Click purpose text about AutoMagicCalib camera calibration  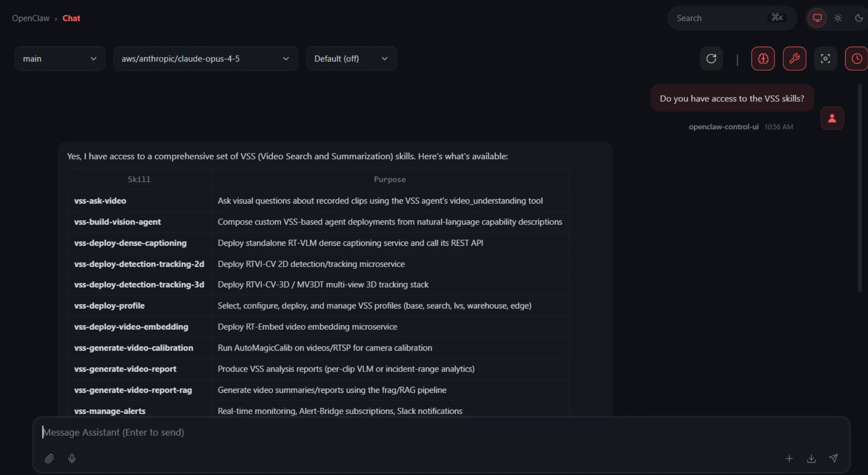[325, 348]
